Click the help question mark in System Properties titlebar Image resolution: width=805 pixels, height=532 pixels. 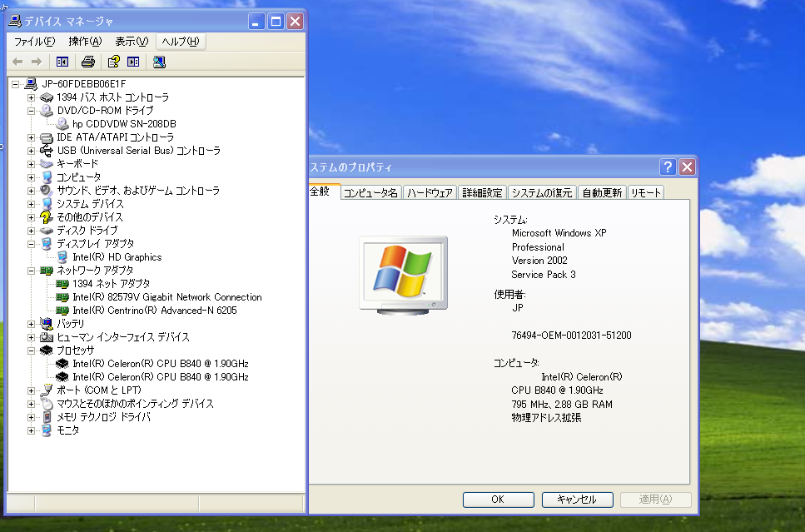668,167
